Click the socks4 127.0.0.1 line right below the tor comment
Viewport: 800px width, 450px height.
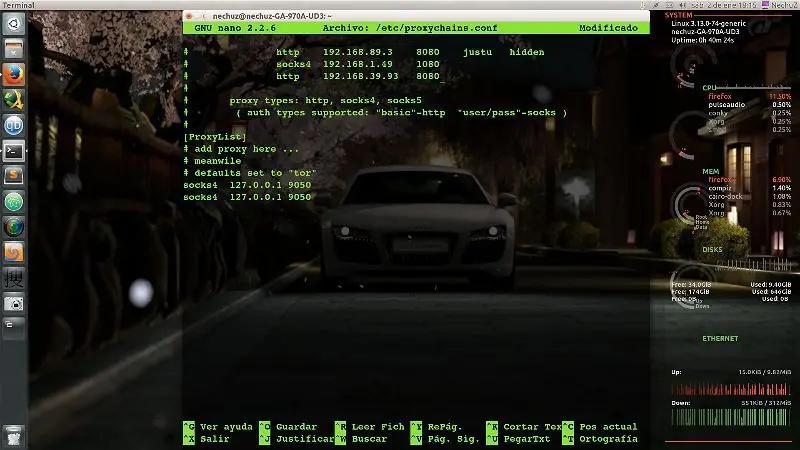tap(247, 185)
